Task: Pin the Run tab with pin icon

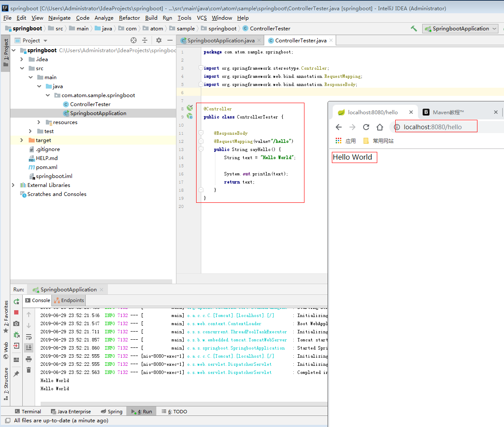Action: point(16,374)
